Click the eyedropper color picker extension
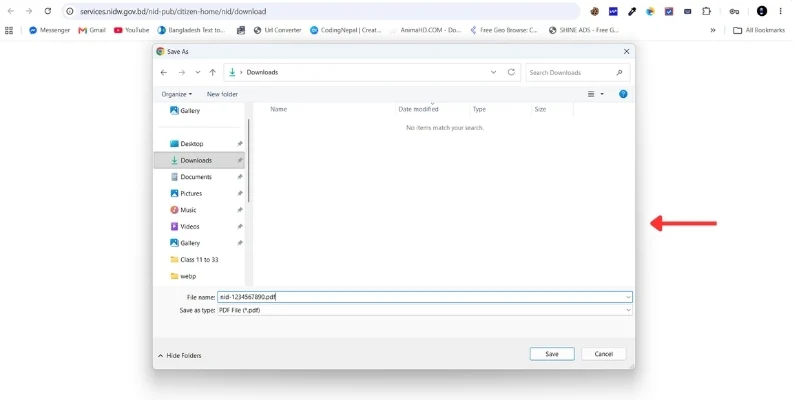Viewport: 800px width, 400px height. [632, 11]
